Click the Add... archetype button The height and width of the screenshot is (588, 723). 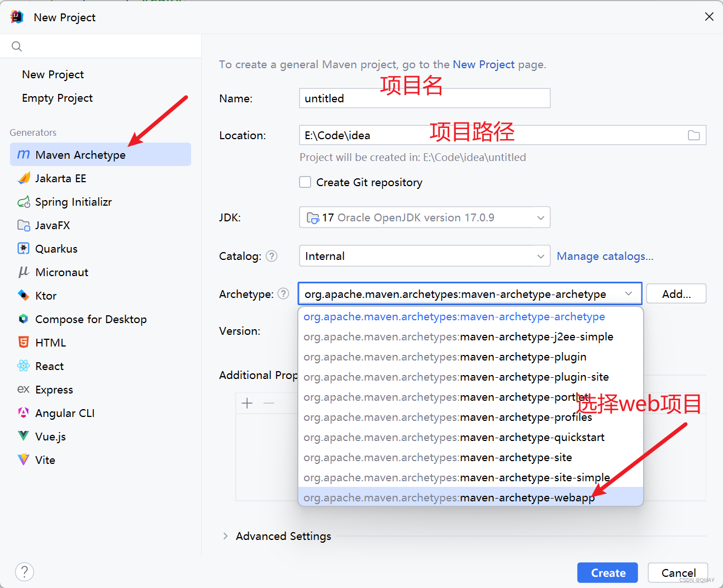click(x=676, y=293)
